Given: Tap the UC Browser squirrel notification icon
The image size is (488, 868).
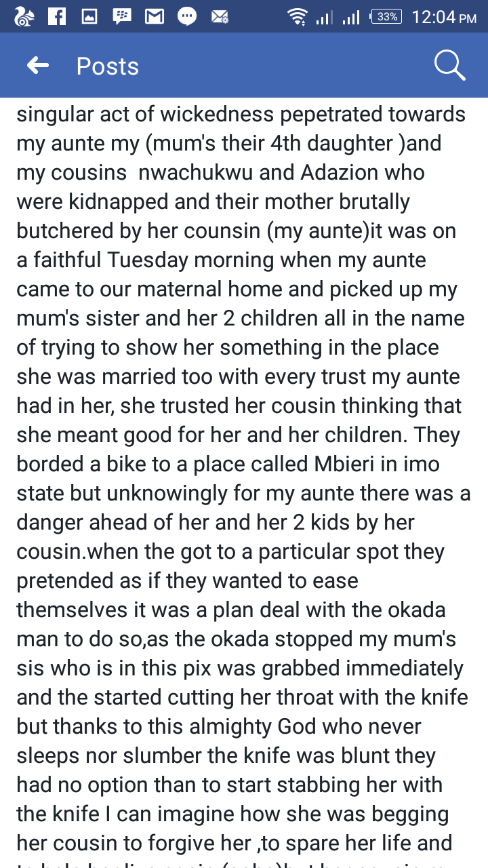Looking at the screenshot, I should [24, 17].
